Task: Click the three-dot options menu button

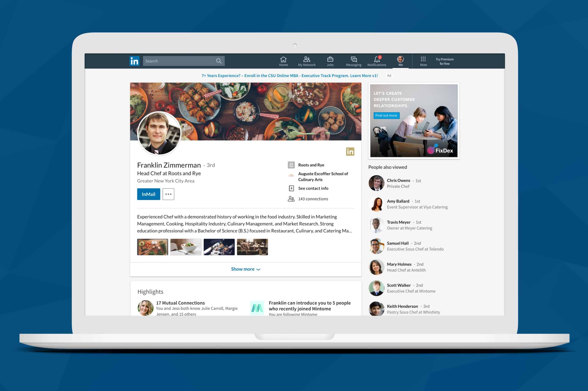Action: [168, 194]
